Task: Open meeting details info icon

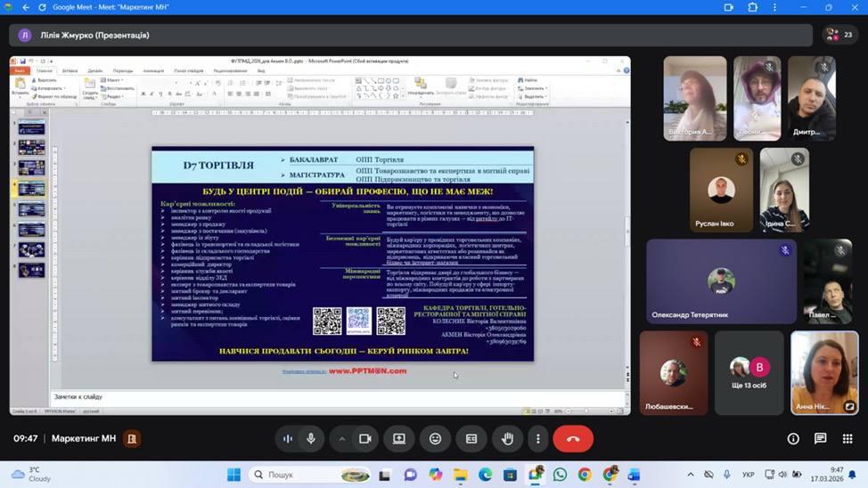Action: click(793, 438)
